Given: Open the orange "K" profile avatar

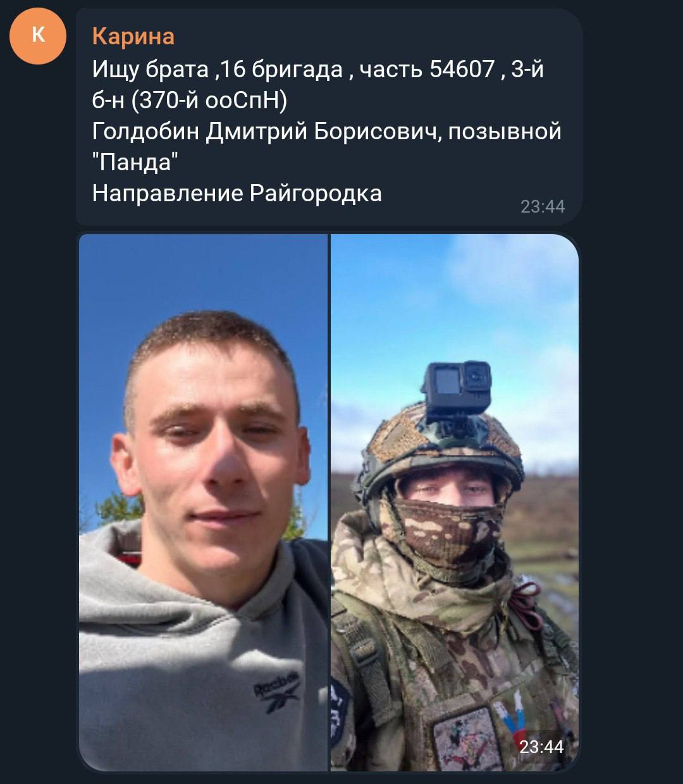Looking at the screenshot, I should pos(37,35).
